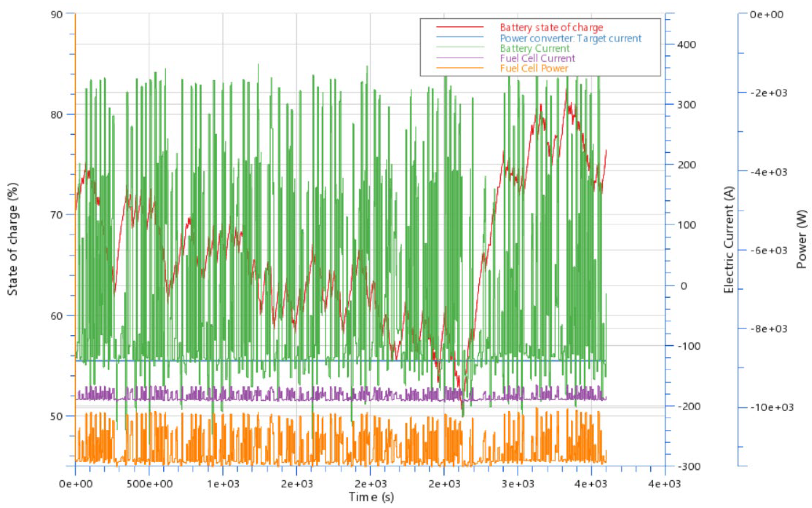Click the 'Time (s)' axis title
812x508 pixels.
coord(371,497)
